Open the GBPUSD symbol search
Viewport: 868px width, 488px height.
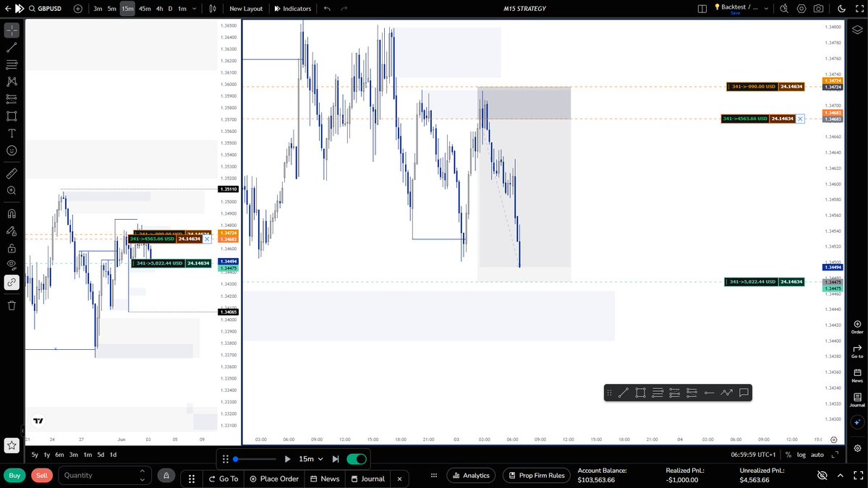47,9
